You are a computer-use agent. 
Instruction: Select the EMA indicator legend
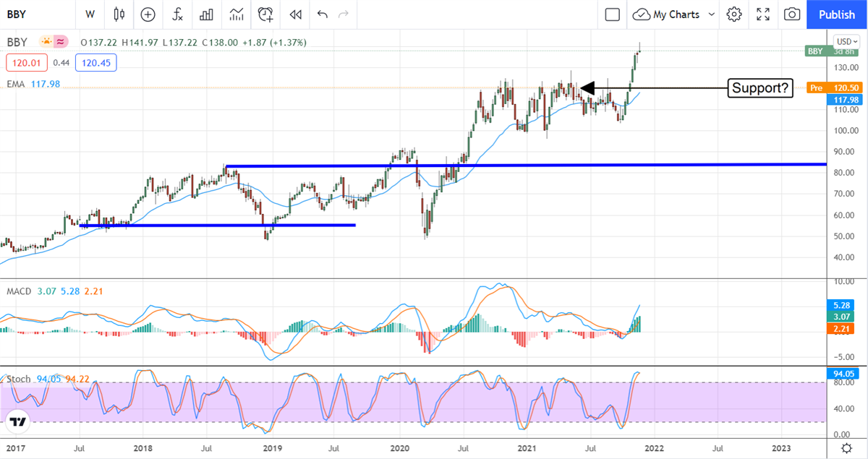click(15, 84)
